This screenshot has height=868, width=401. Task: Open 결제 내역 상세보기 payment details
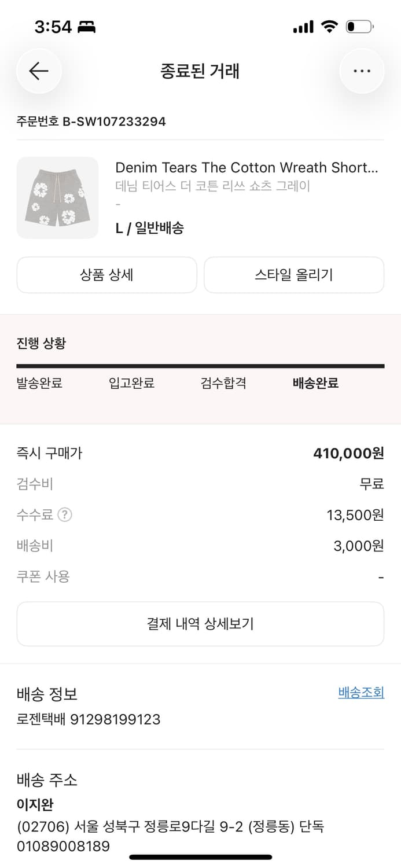click(200, 623)
